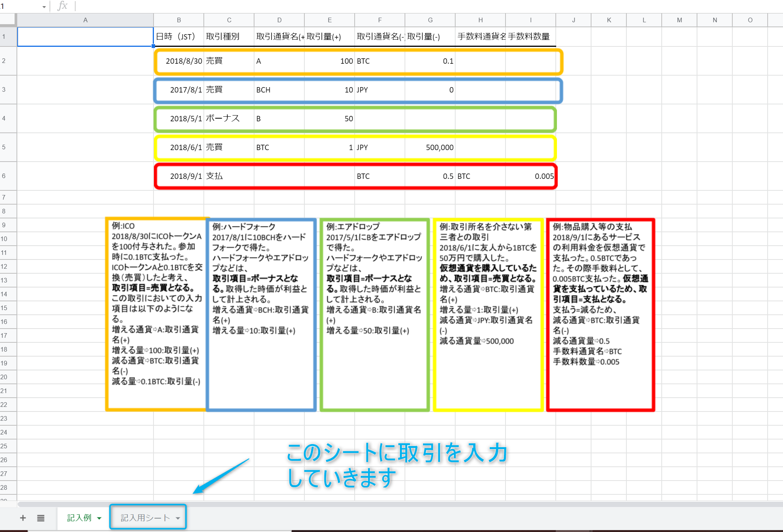Switch to the 記入用シート tab

click(x=145, y=518)
